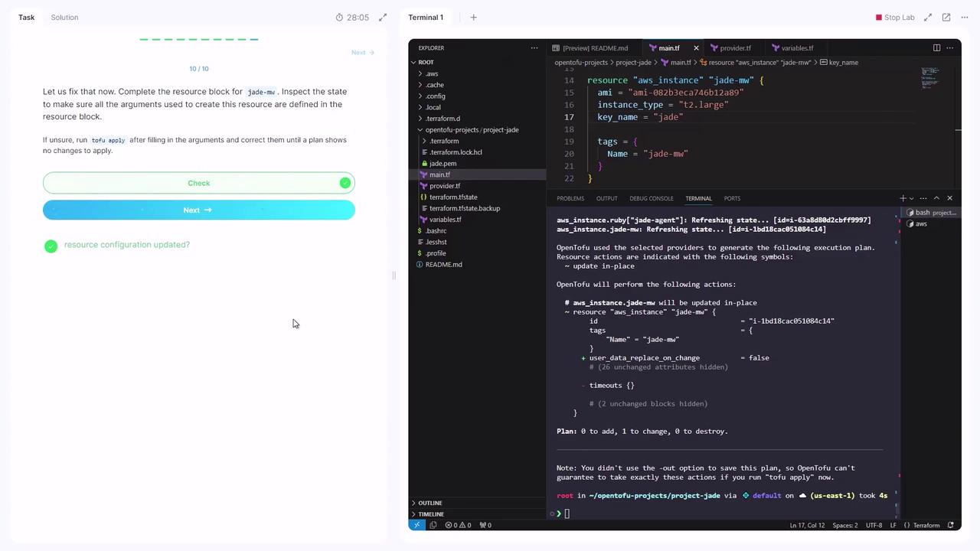Open terminal in a new window
This screenshot has width=980, height=551.
[x=946, y=18]
